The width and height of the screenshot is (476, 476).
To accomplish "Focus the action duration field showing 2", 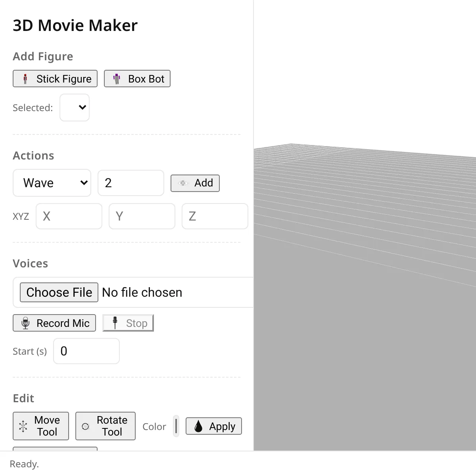I will [x=131, y=183].
